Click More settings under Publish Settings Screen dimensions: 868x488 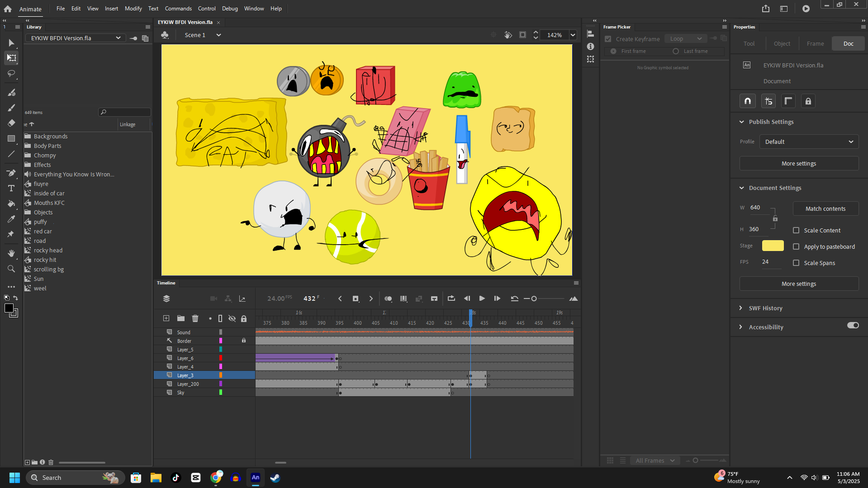[x=799, y=163]
